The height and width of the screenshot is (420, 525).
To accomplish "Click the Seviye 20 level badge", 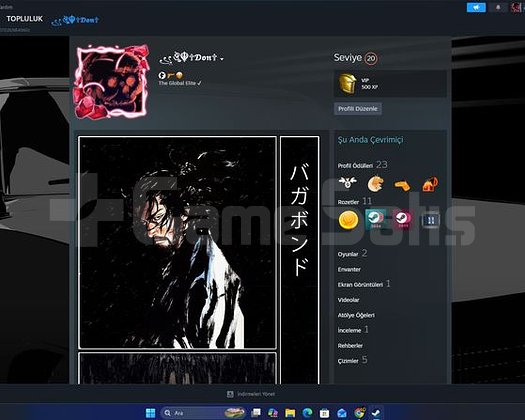I will (x=371, y=58).
